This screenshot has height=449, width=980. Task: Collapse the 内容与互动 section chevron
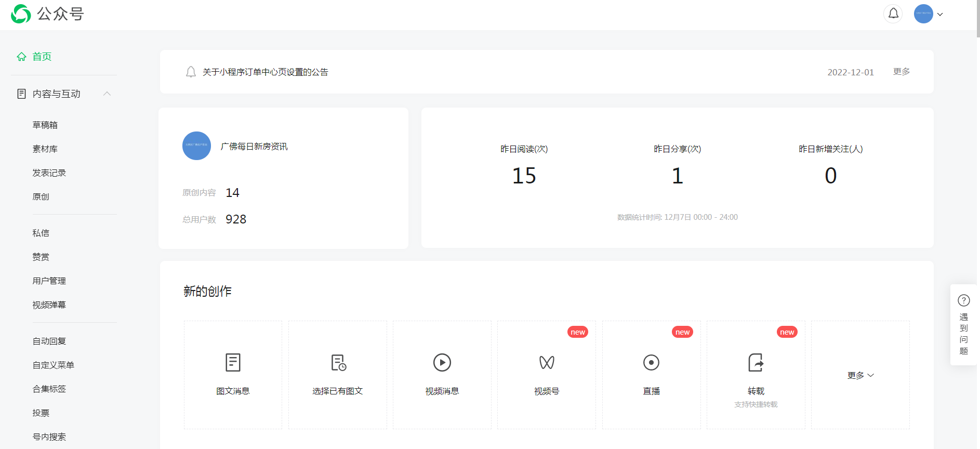click(x=107, y=94)
